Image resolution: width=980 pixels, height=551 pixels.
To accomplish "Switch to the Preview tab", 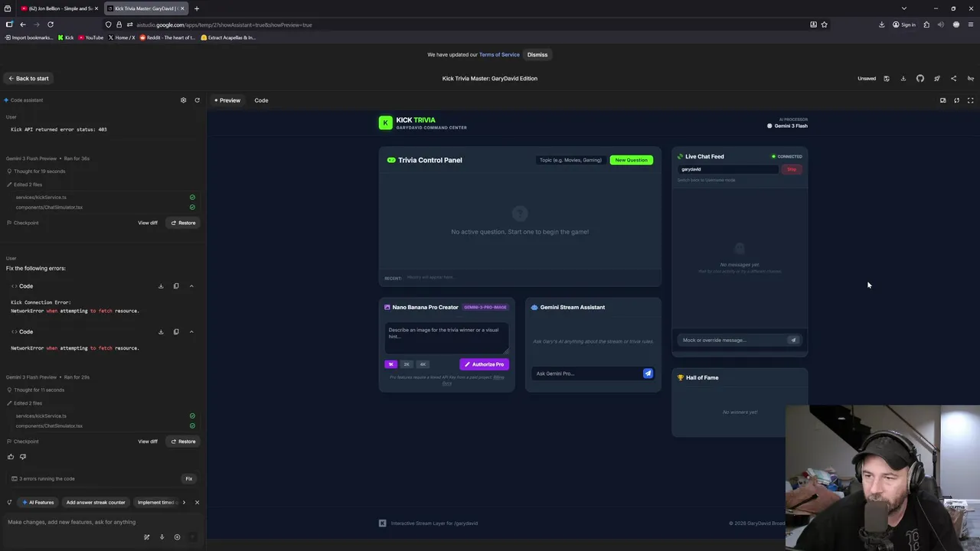I will [227, 100].
